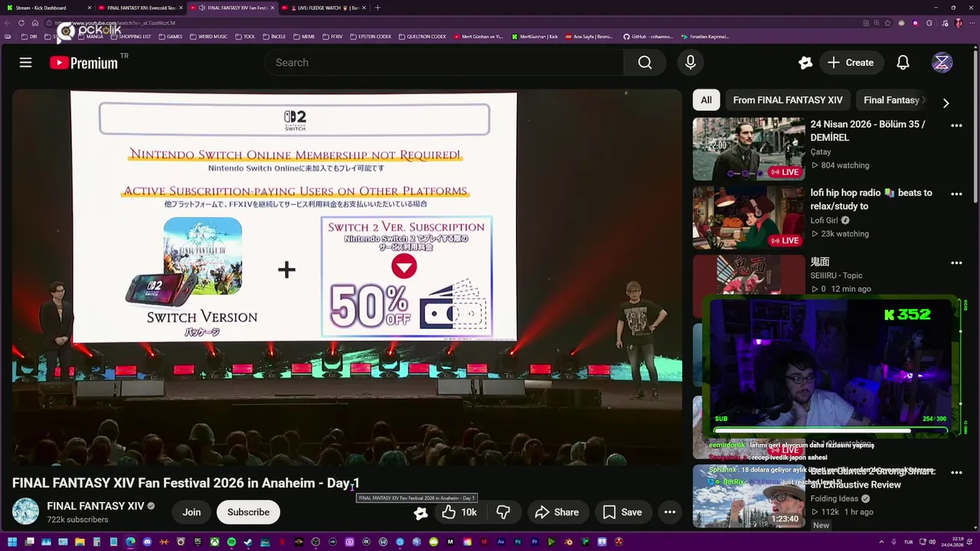This screenshot has height=551, width=980.
Task: Open the lofi hip hop radio video title
Action: 871,200
